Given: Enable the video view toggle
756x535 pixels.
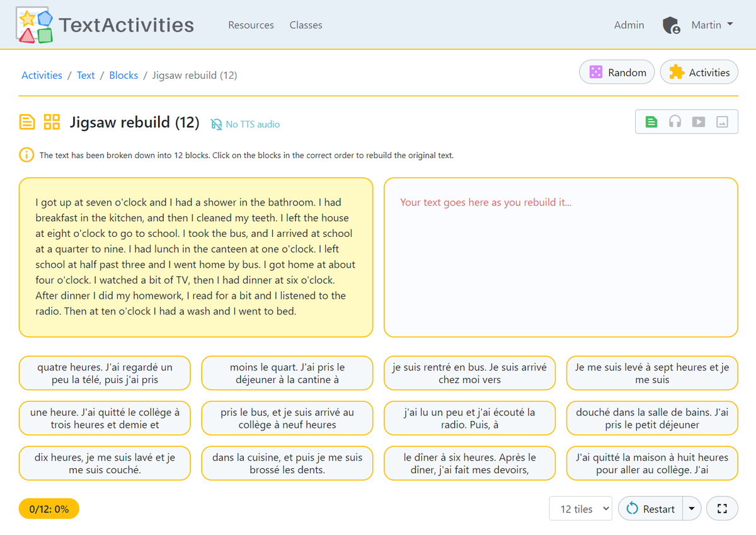Looking at the screenshot, I should [x=698, y=121].
